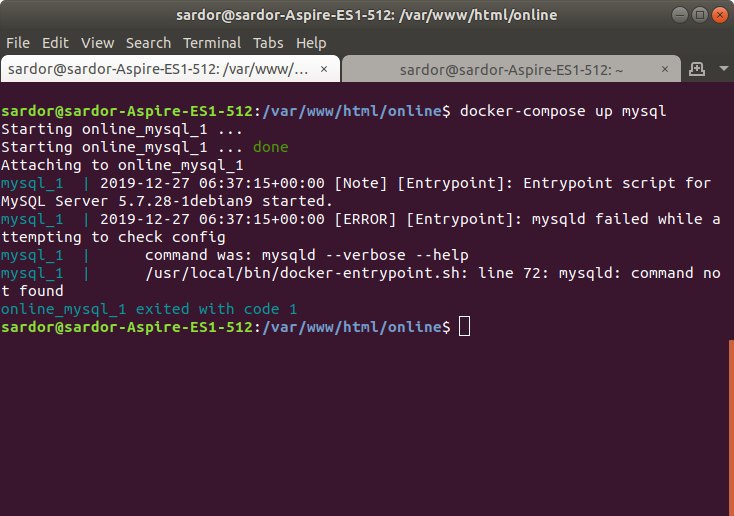Close the /var/www/ terminal tab

click(324, 69)
